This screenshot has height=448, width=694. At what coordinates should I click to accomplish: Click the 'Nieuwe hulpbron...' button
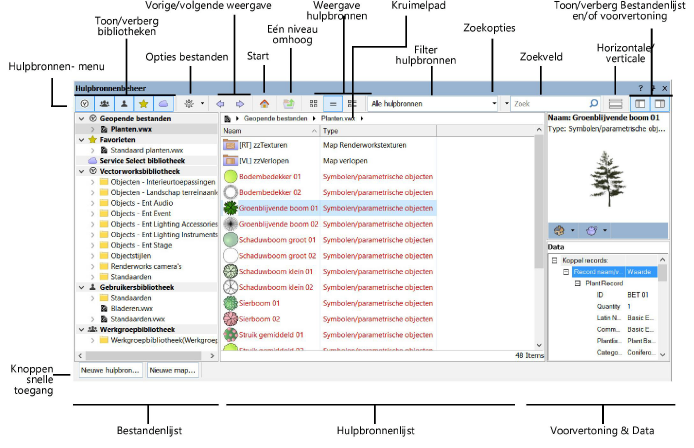pyautogui.click(x=109, y=370)
